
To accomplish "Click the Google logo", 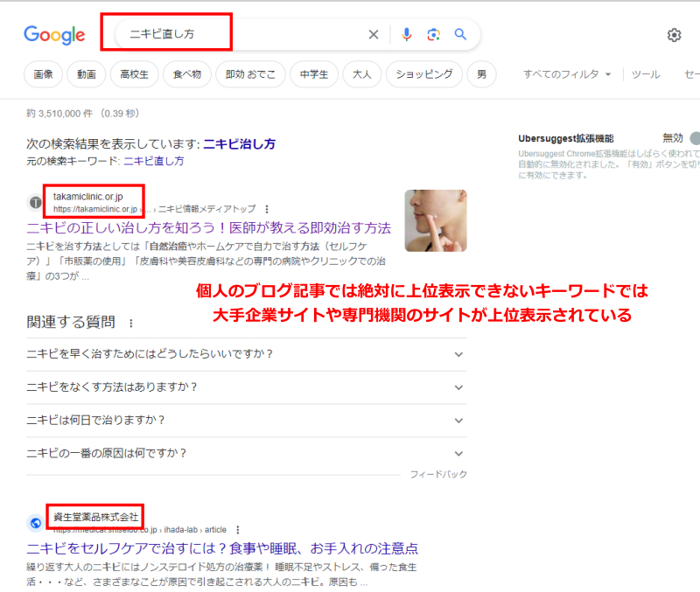I will 54,35.
